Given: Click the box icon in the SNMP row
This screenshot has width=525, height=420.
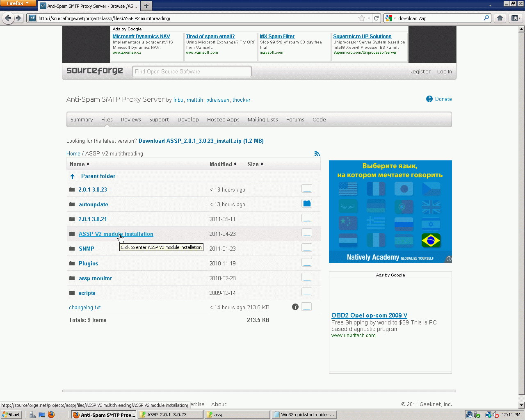Looking at the screenshot, I should [307, 248].
